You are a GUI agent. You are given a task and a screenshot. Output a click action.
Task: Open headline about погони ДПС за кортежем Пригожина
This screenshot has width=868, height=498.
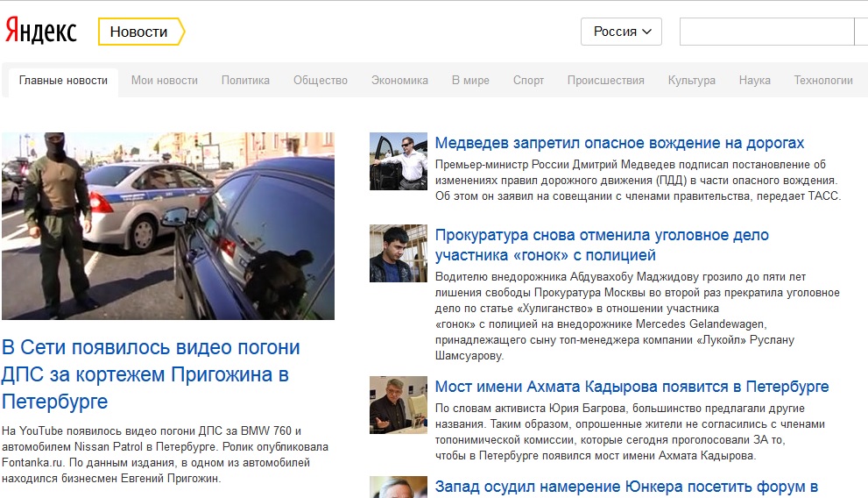tap(151, 374)
